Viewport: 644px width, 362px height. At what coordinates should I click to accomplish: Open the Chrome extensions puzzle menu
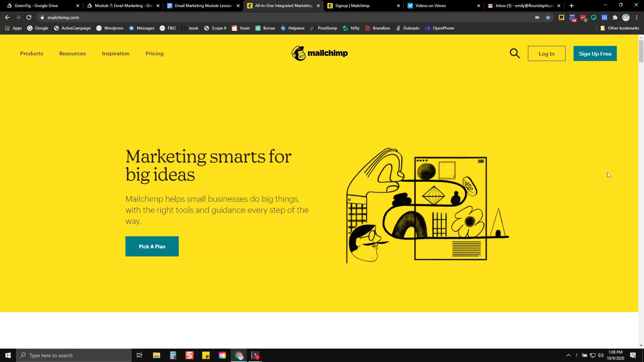point(615,17)
